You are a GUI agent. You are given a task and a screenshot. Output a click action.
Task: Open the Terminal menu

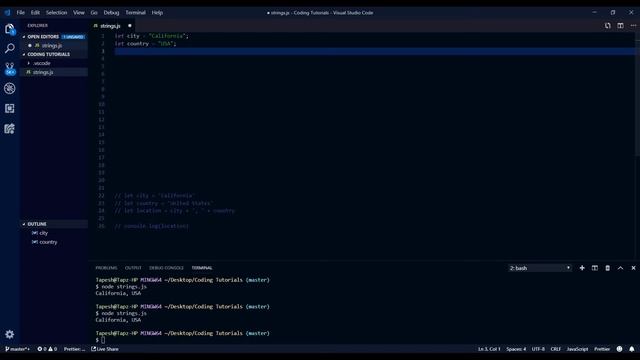click(x=135, y=13)
